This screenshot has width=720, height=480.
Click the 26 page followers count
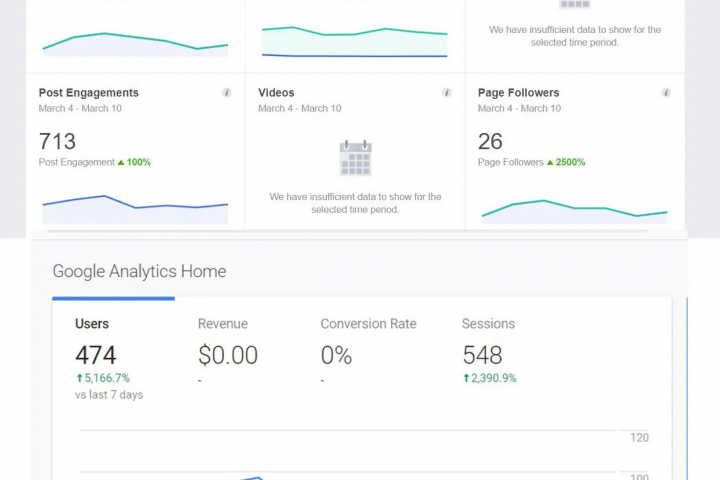pyautogui.click(x=490, y=141)
